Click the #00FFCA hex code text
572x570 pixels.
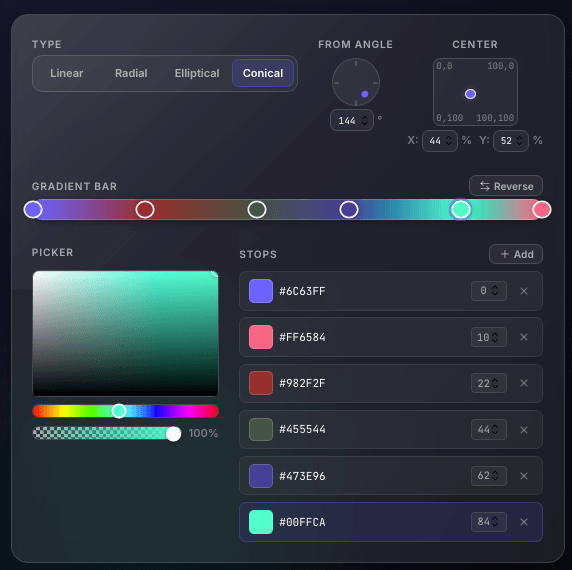pyautogui.click(x=302, y=522)
